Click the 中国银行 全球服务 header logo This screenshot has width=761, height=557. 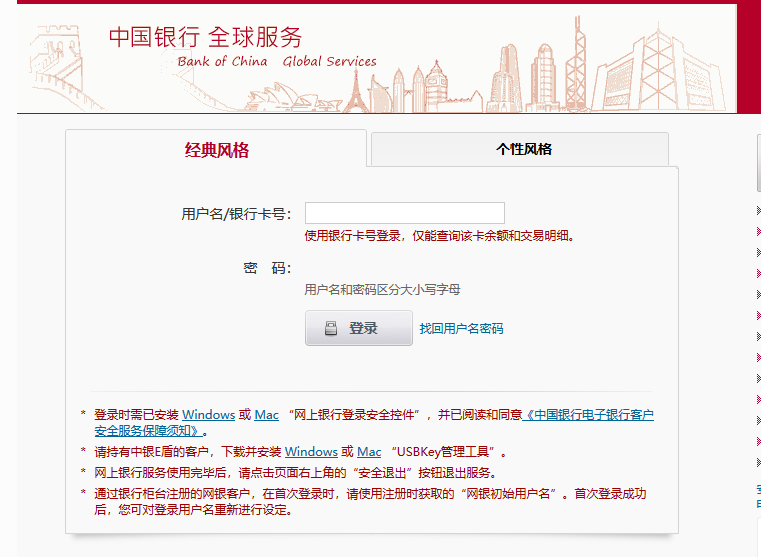[205, 37]
